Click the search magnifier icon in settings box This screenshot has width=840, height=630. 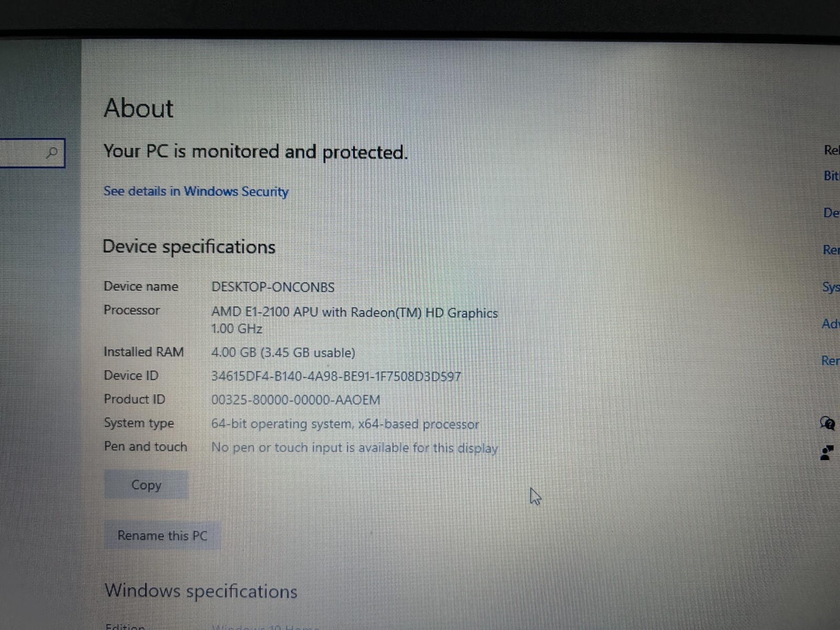[x=51, y=153]
